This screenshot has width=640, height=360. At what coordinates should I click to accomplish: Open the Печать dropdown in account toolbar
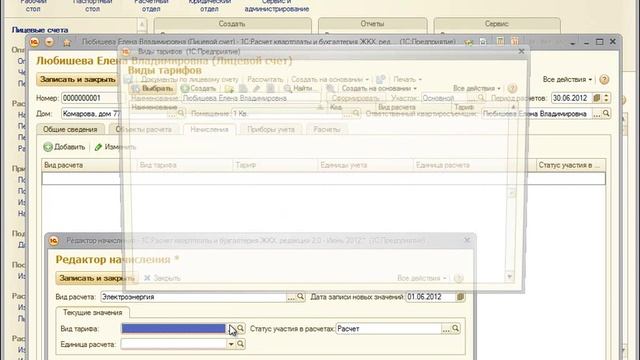(407, 79)
